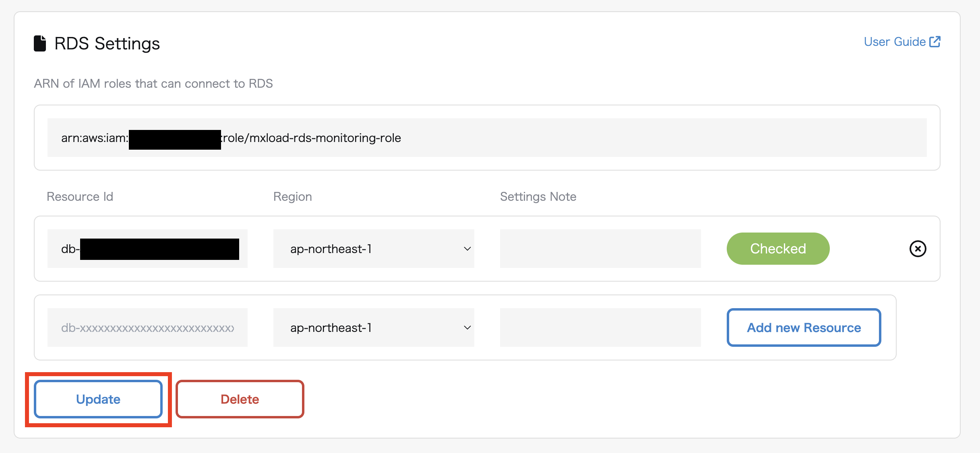Viewport: 980px width, 453px height.
Task: Click the document icon beside RDS Settings
Action: (40, 43)
